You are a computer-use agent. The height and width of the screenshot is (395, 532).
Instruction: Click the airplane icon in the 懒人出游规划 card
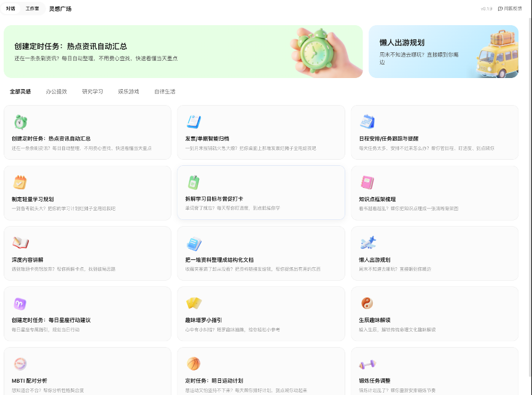(x=367, y=243)
